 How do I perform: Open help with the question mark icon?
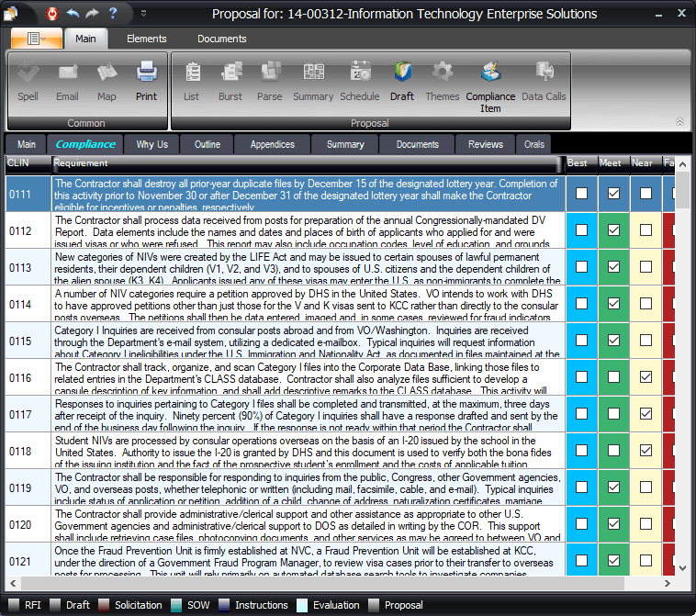pyautogui.click(x=113, y=14)
